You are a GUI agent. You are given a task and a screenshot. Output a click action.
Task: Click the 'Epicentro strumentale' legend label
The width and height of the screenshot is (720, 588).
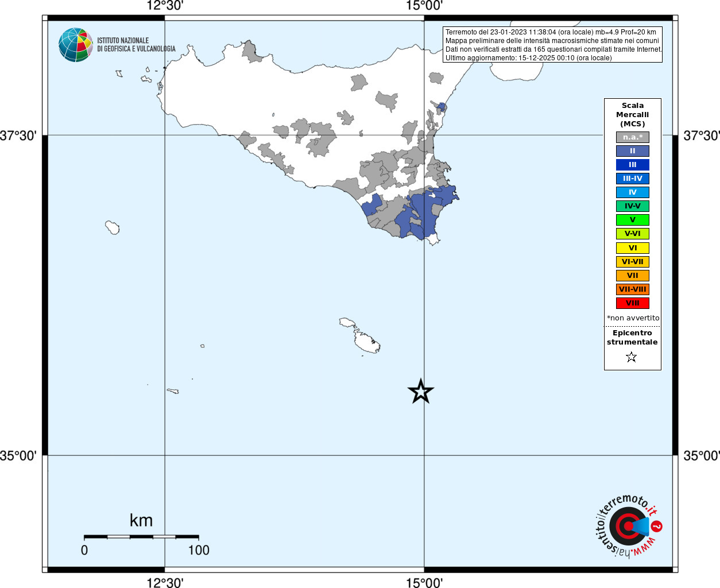click(x=632, y=337)
